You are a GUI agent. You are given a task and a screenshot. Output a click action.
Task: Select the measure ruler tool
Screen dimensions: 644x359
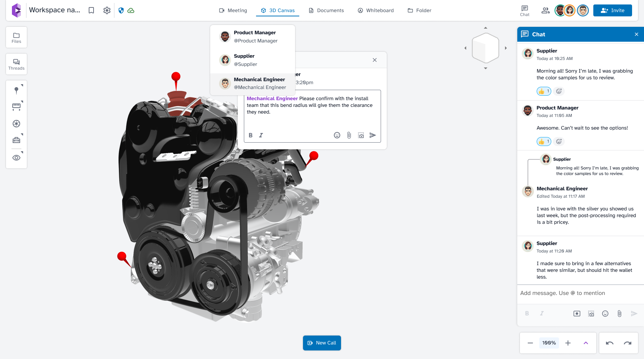[16, 107]
